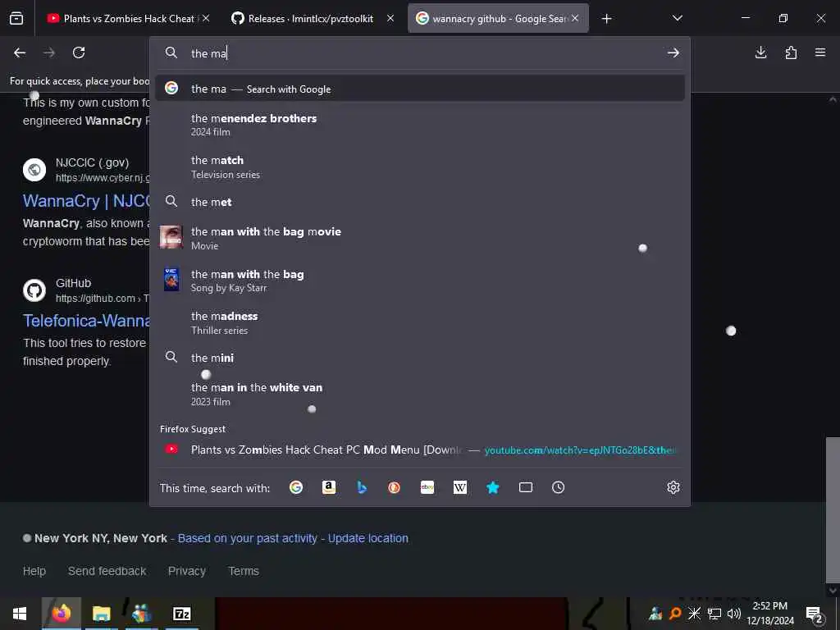Click Firefox icon in taskbar

(x=61, y=614)
